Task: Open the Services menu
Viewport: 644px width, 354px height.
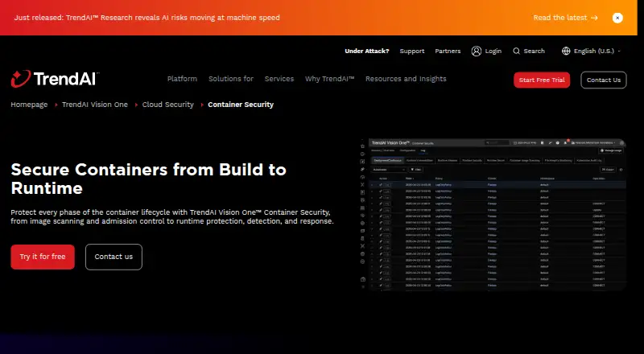Action: click(279, 79)
